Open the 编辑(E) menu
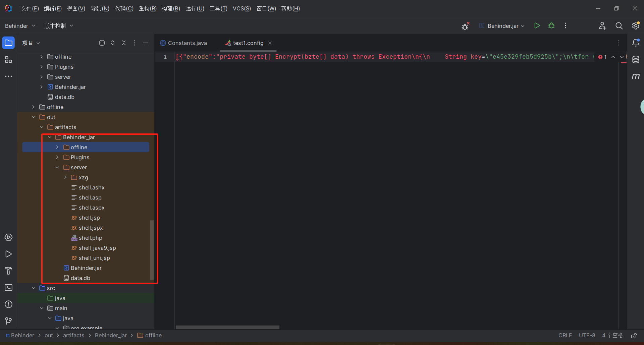This screenshot has height=345, width=644. [53, 8]
